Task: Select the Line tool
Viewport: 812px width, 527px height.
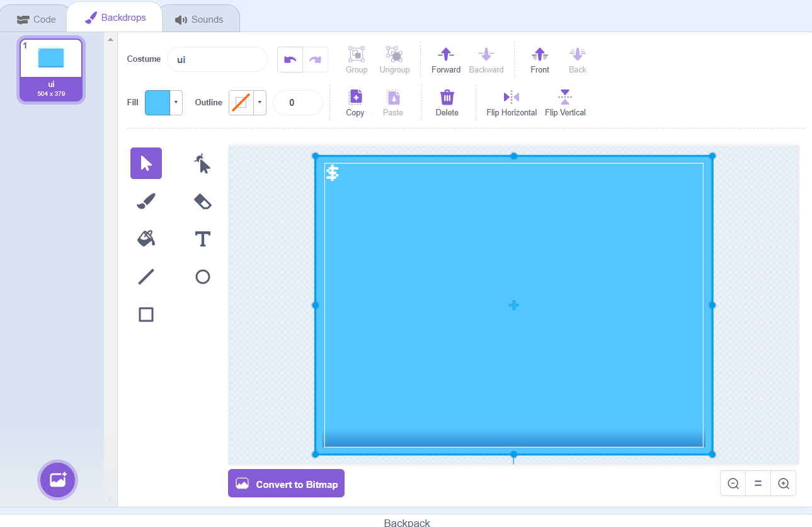Action: pos(146,277)
